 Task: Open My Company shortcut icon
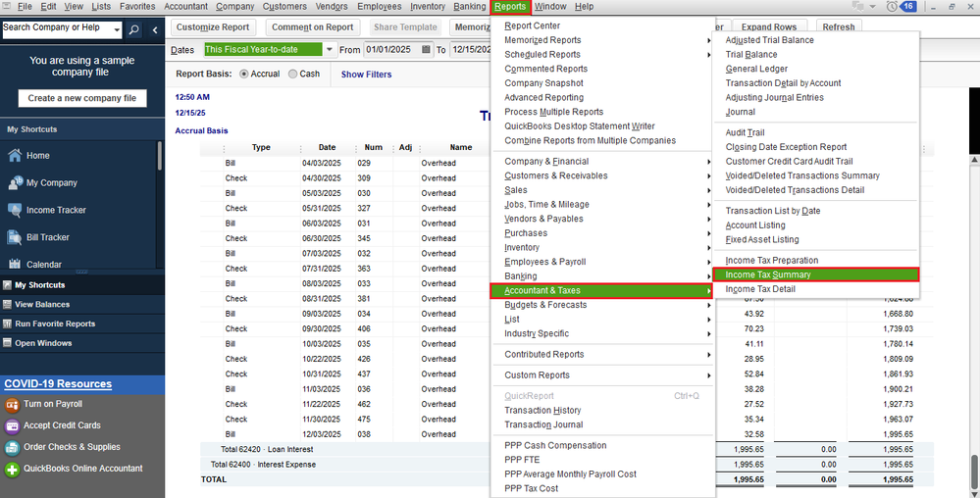(x=15, y=183)
